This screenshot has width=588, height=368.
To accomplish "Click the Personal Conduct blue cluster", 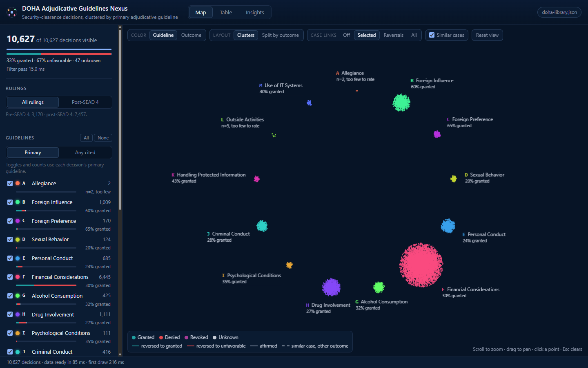I will tap(448, 226).
